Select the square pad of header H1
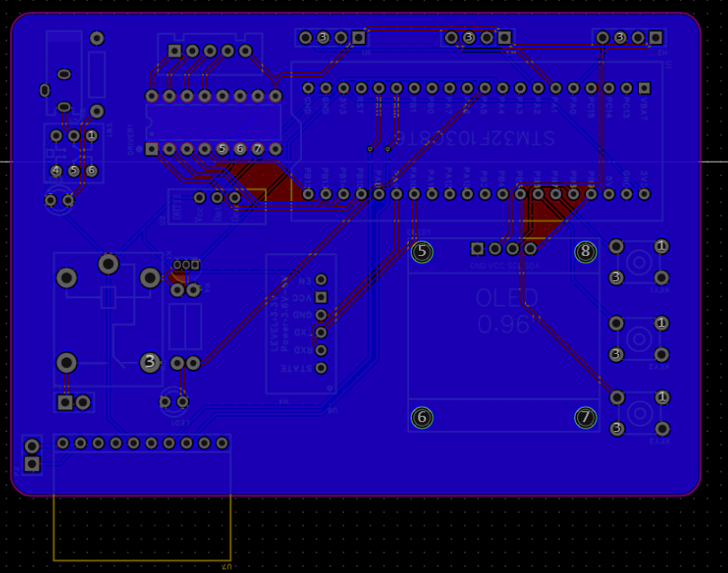Screen dimensions: 728x573 [x=359, y=37]
